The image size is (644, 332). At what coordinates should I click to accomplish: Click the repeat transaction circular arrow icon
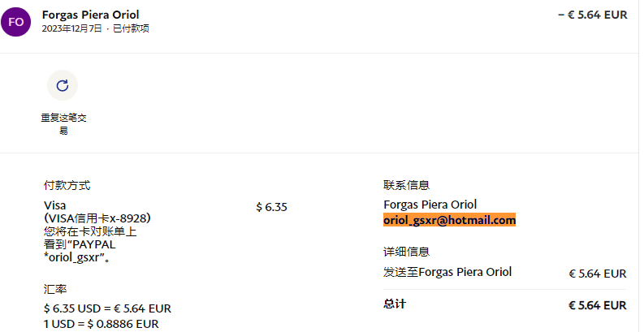(x=63, y=85)
